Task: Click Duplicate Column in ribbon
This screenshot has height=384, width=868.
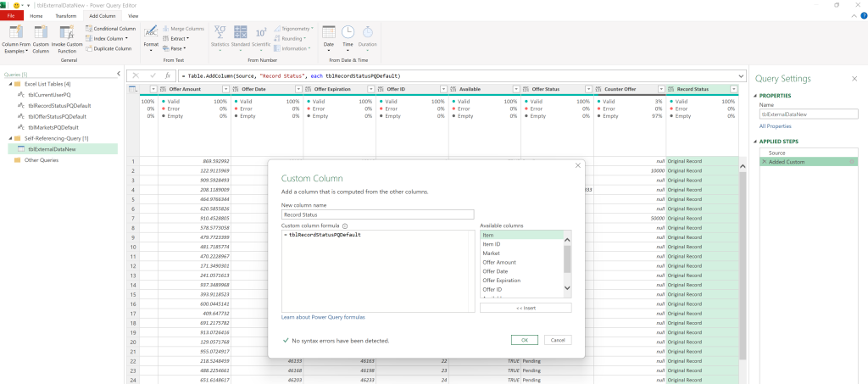Action: pos(109,48)
